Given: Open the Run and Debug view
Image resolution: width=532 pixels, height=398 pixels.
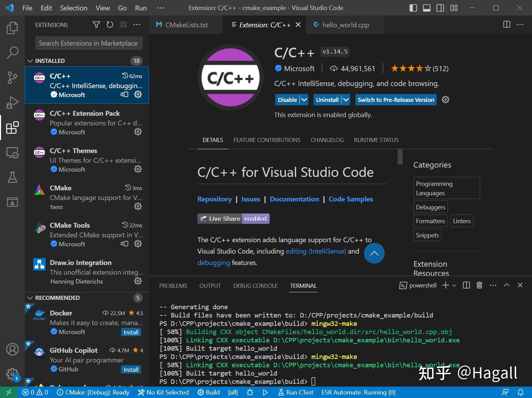Looking at the screenshot, I should [12, 102].
